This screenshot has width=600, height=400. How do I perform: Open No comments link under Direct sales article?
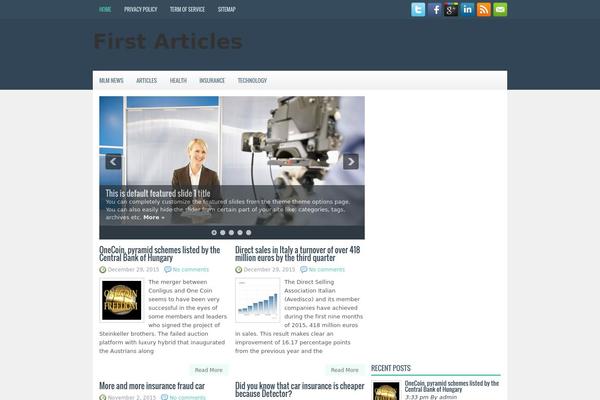326,269
